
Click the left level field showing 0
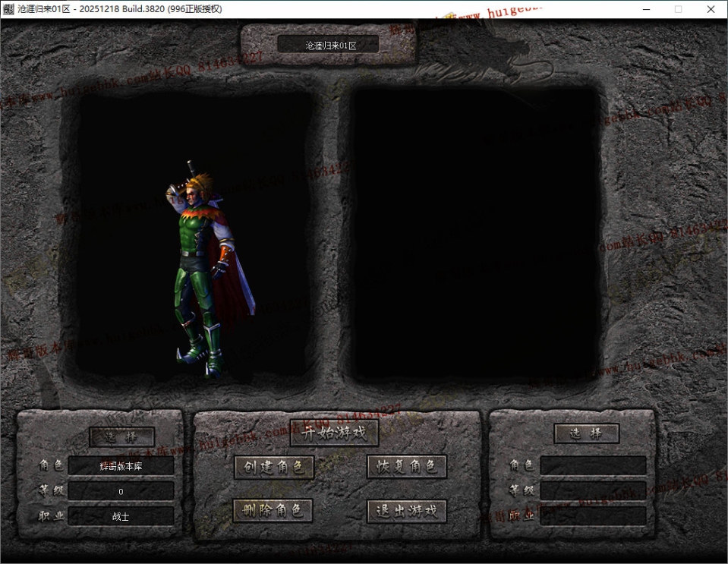tap(121, 491)
